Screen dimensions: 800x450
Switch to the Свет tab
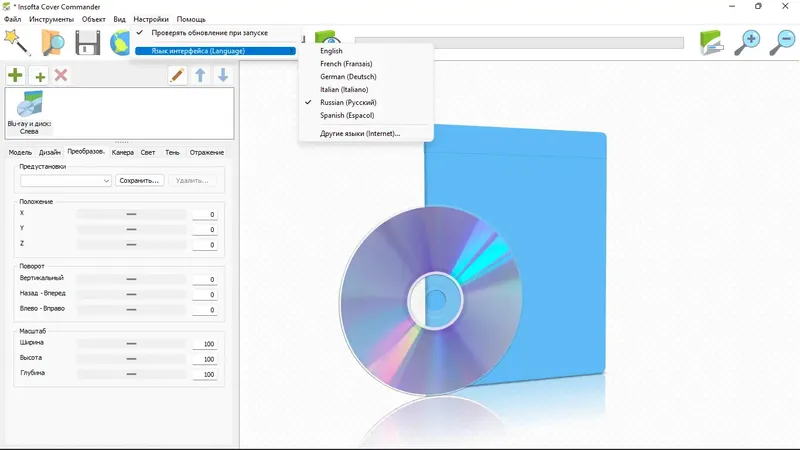coord(148,153)
